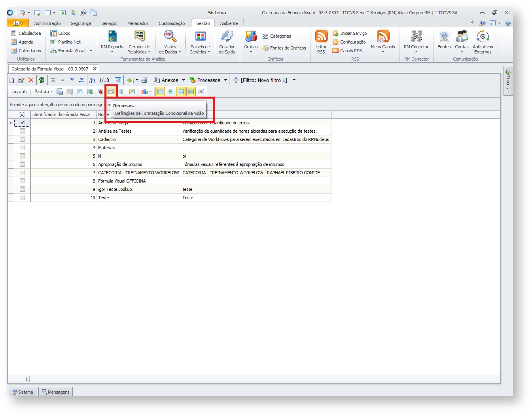532x415 pixels.
Task: Open Aplicativos Externos
Action: pos(483,42)
